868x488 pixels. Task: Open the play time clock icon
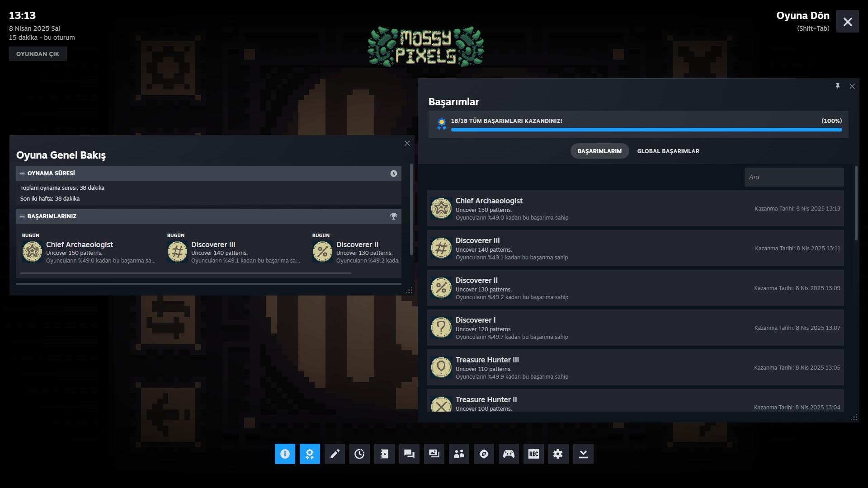point(359,454)
